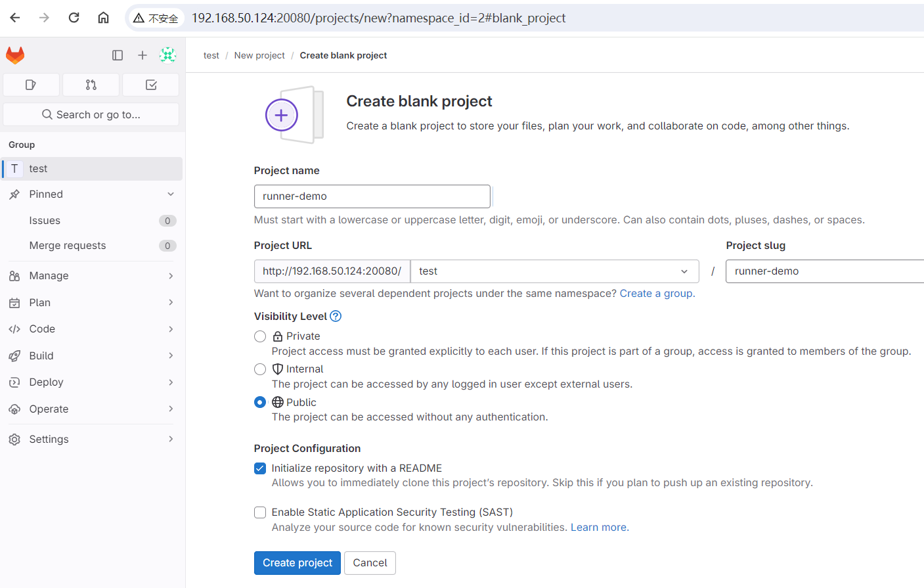924x588 pixels.
Task: Open the Create a group link
Action: (655, 293)
